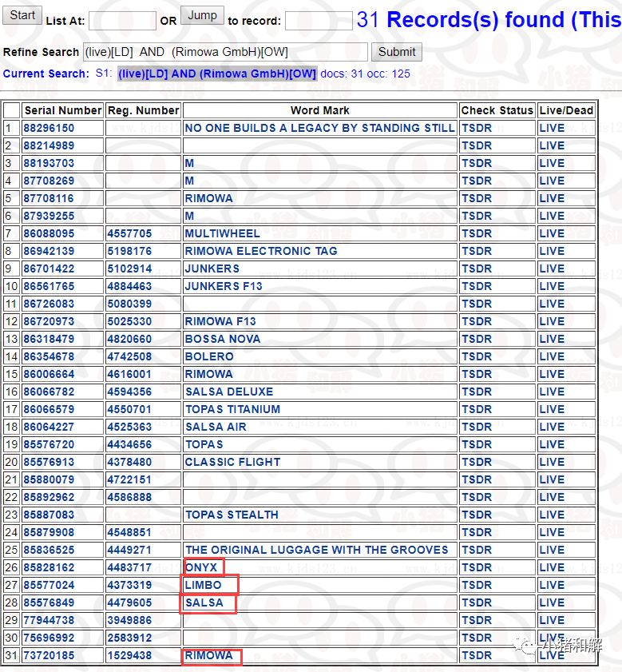Open serial number 73720185

(x=49, y=655)
